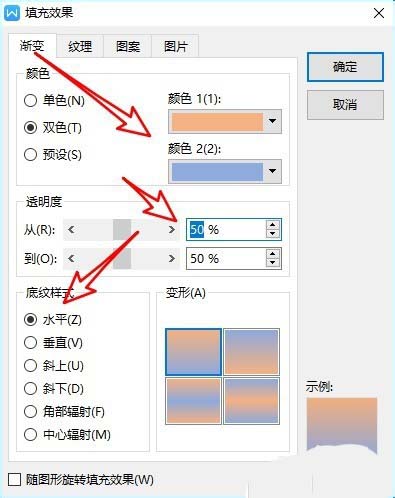Click the 从(R) transparency slider thumb
The width and height of the screenshot is (395, 498).
point(122,229)
